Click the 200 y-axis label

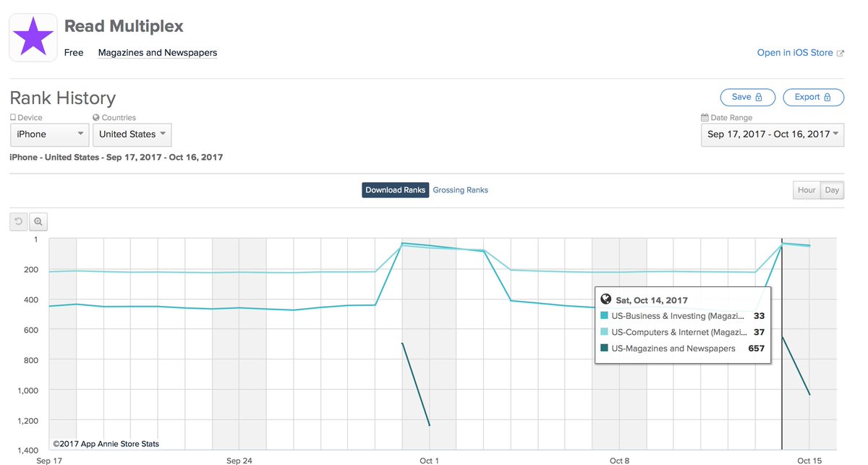coord(31,270)
